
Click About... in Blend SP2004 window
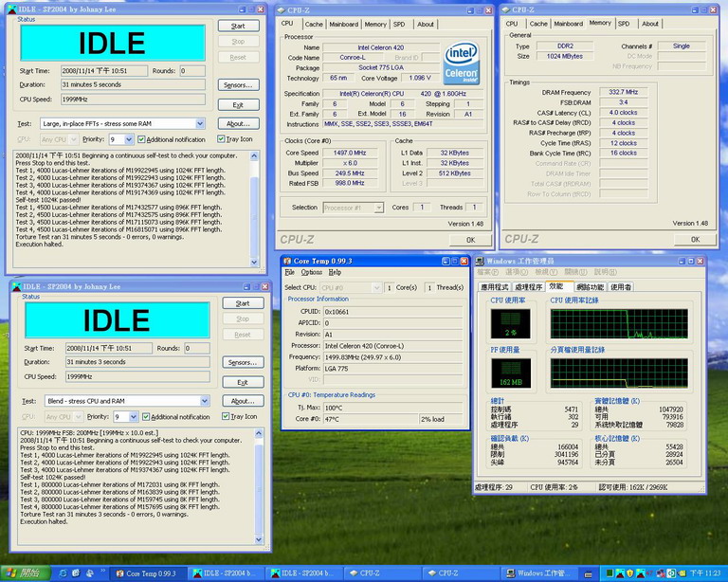click(x=243, y=401)
